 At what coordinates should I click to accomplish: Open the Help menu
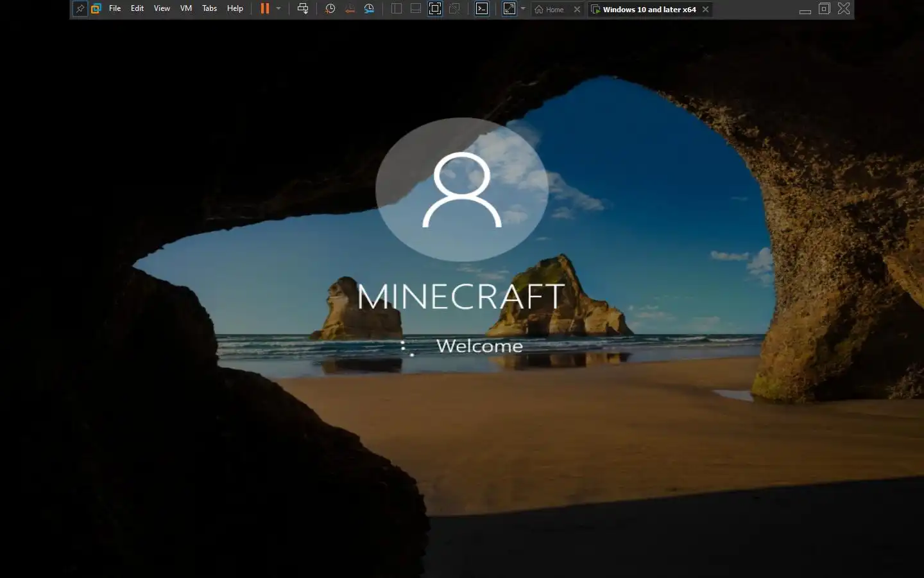coord(235,8)
